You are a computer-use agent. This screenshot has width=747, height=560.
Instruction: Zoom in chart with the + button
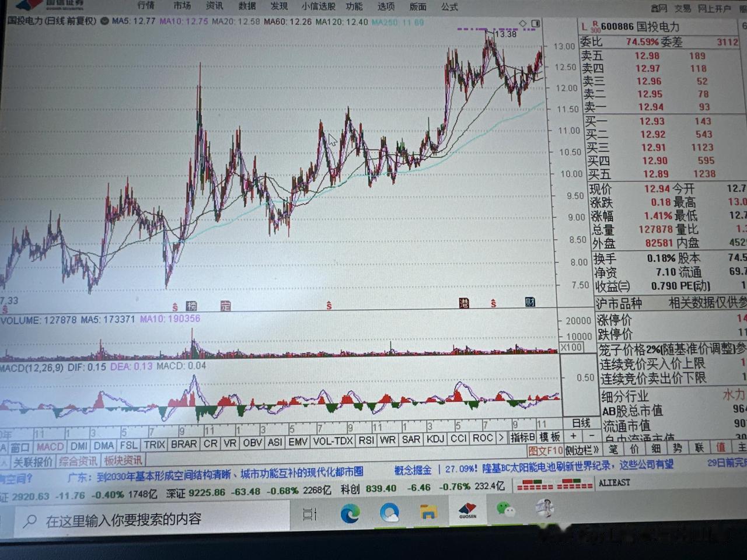(573, 436)
